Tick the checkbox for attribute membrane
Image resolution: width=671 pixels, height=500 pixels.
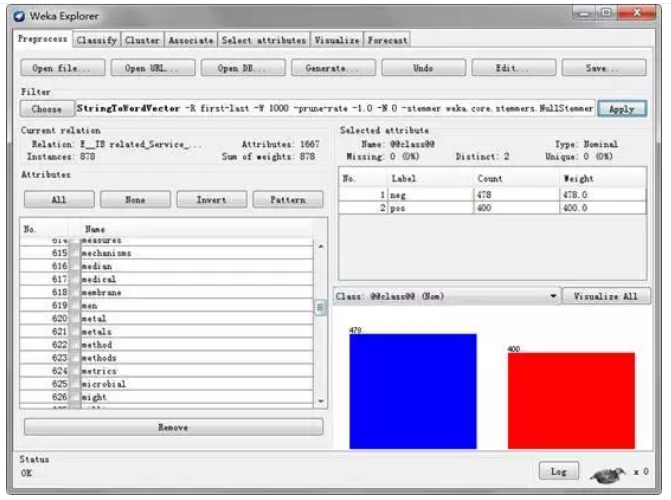tap(75, 292)
